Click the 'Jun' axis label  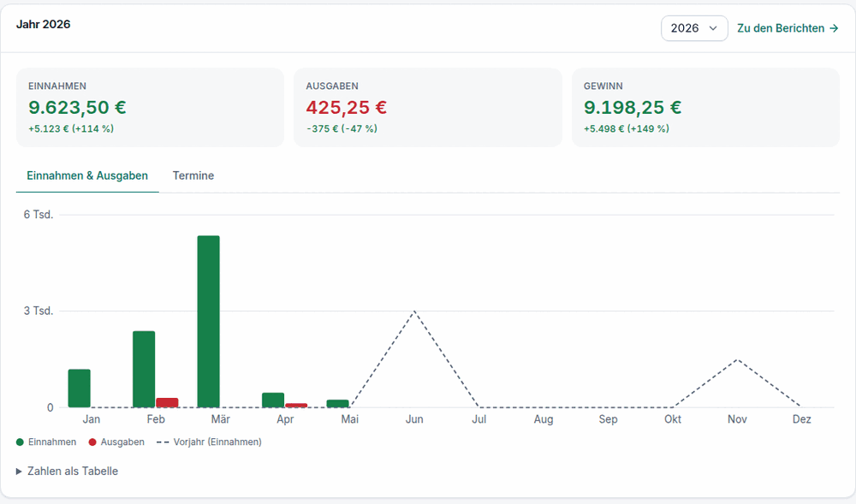coord(414,419)
